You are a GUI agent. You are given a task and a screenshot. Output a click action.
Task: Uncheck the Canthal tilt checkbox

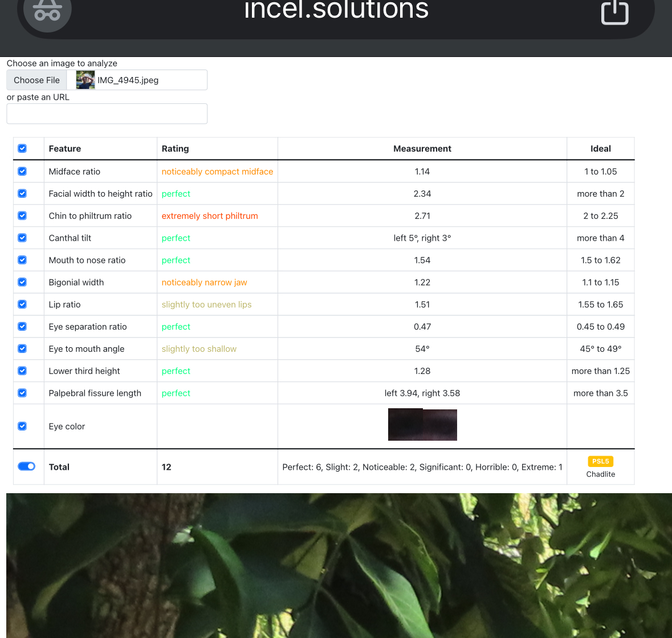tap(22, 238)
